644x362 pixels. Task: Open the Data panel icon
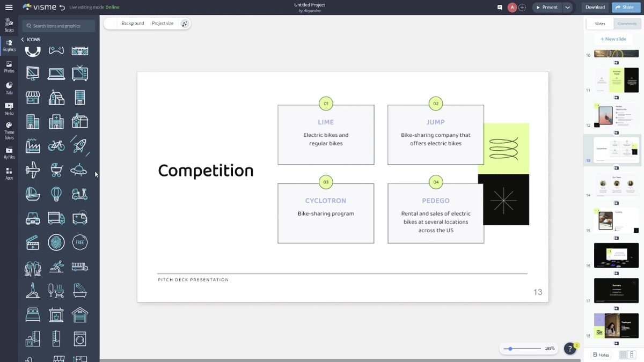click(9, 86)
